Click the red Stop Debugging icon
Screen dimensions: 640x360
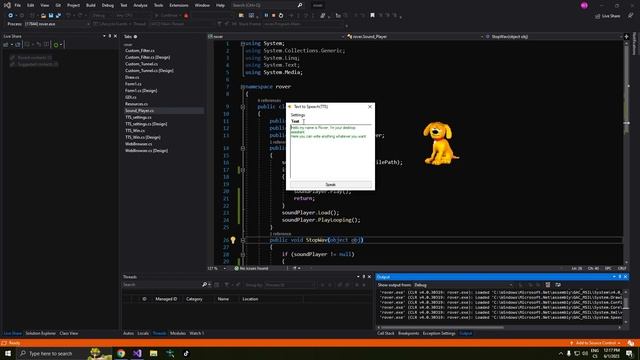click(273, 16)
